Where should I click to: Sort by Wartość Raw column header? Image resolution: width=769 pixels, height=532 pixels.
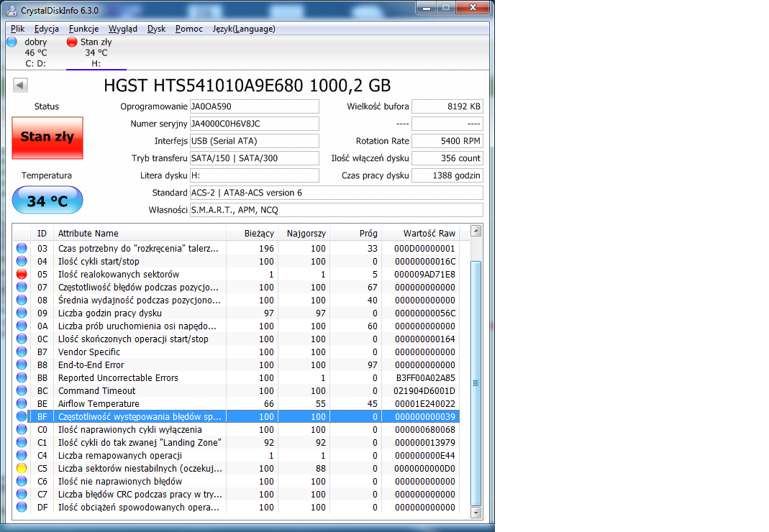click(x=420, y=234)
